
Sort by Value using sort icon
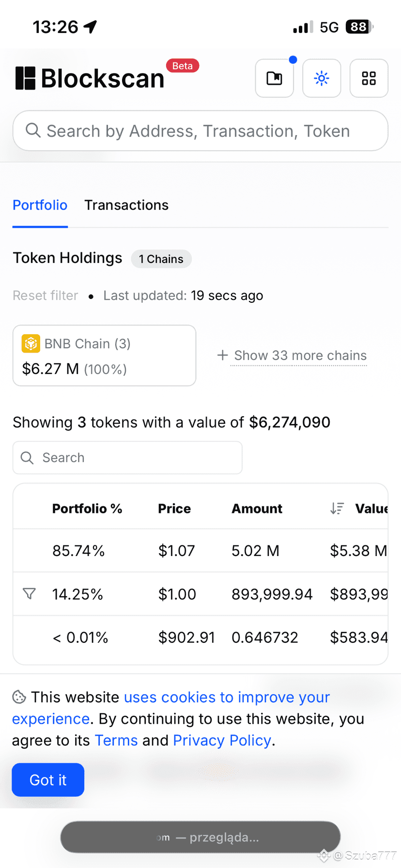click(x=337, y=508)
